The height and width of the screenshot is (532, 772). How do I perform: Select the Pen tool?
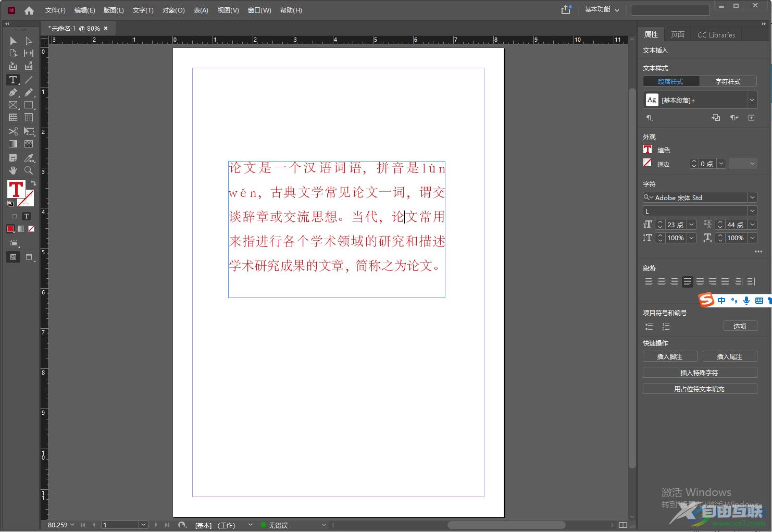[13, 93]
